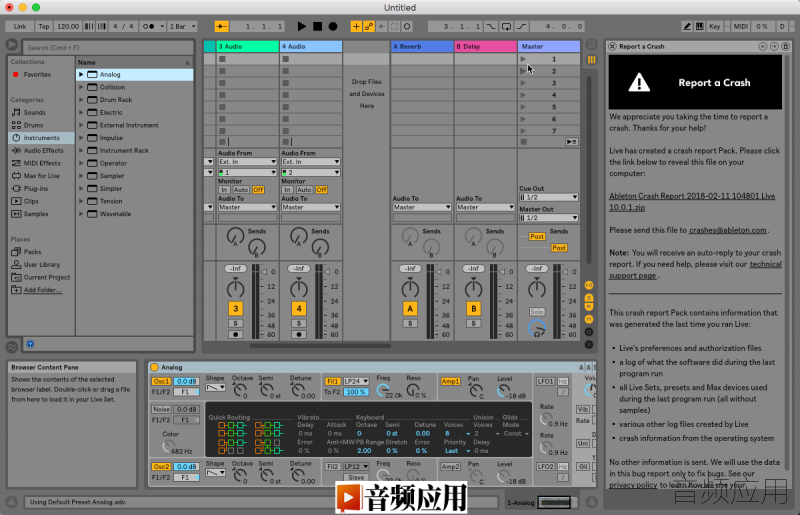Launch scene 1 in the Master track
The width and height of the screenshot is (800, 515).
click(x=523, y=59)
